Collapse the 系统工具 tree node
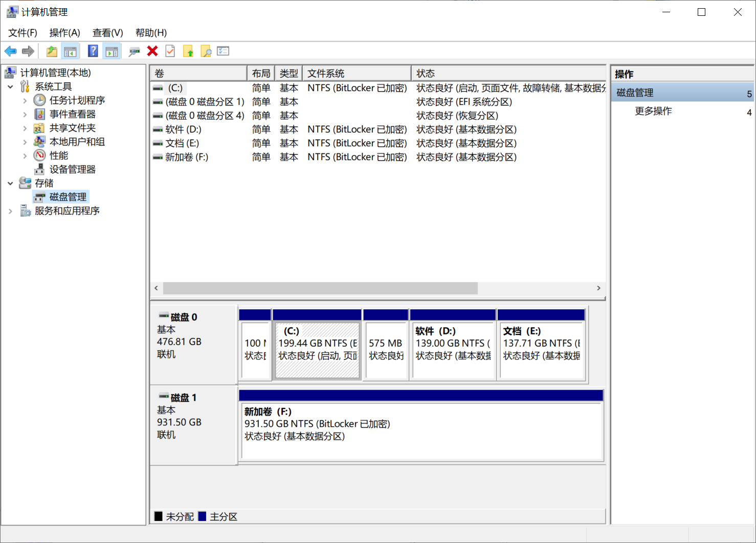This screenshot has height=543, width=756. 10,87
